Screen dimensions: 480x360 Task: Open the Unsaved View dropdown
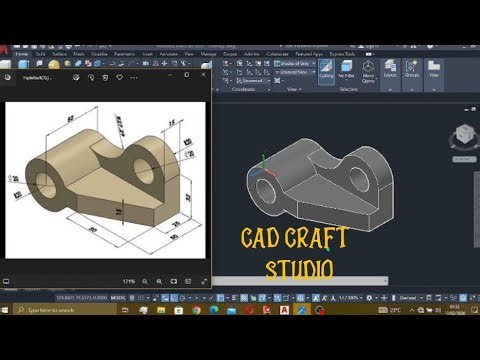click(295, 72)
